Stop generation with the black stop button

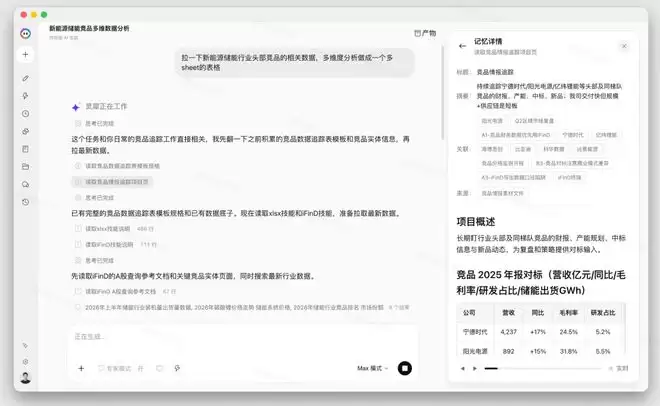[x=405, y=368]
